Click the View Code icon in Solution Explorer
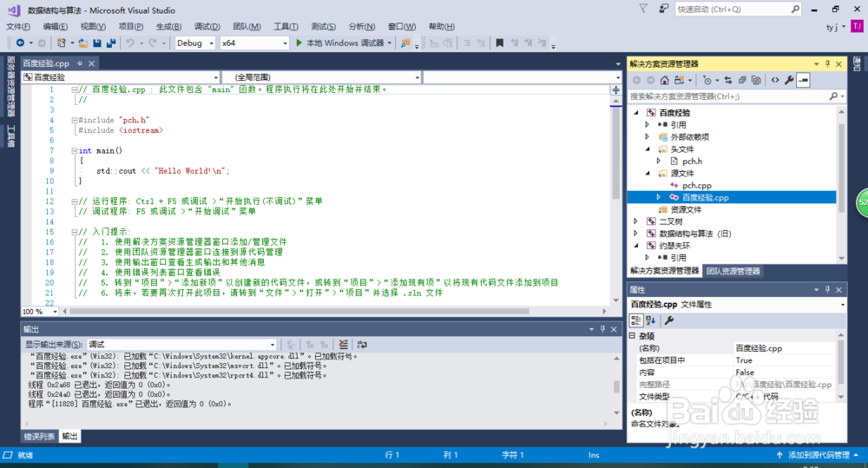The image size is (868, 468). [x=775, y=80]
